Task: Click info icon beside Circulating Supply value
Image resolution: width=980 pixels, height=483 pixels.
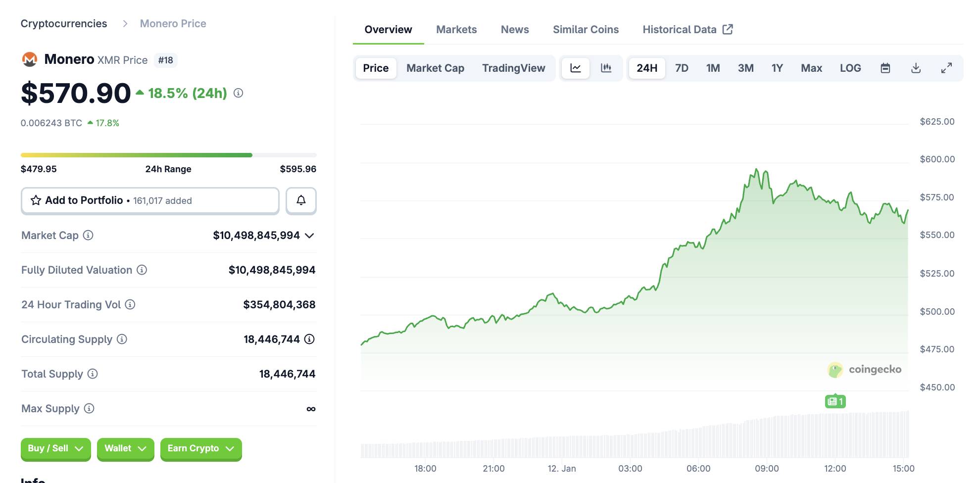Action: point(309,339)
